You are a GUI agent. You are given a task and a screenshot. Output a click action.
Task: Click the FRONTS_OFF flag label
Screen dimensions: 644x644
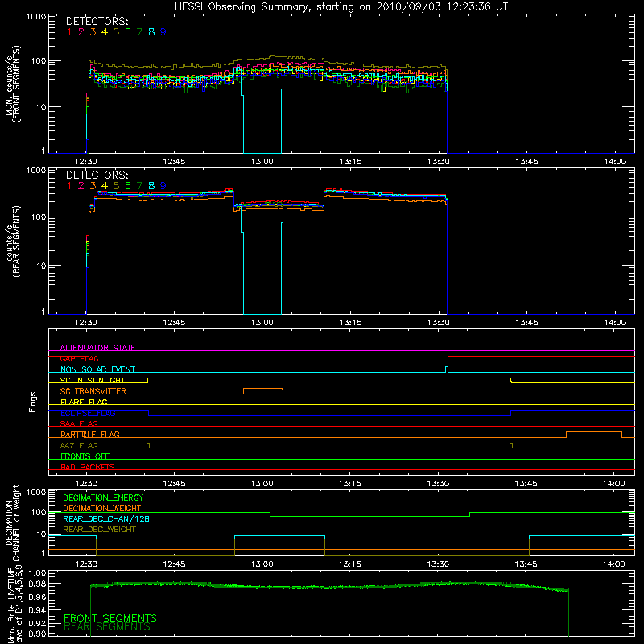tap(85, 456)
